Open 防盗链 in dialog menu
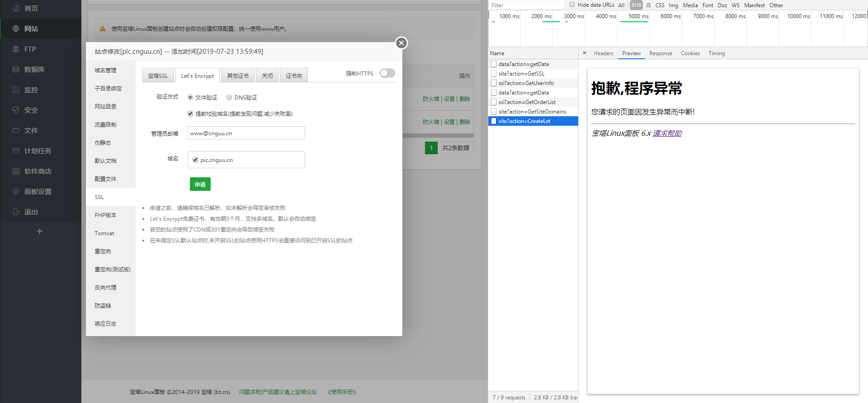Image resolution: width=868 pixels, height=403 pixels. click(x=111, y=305)
